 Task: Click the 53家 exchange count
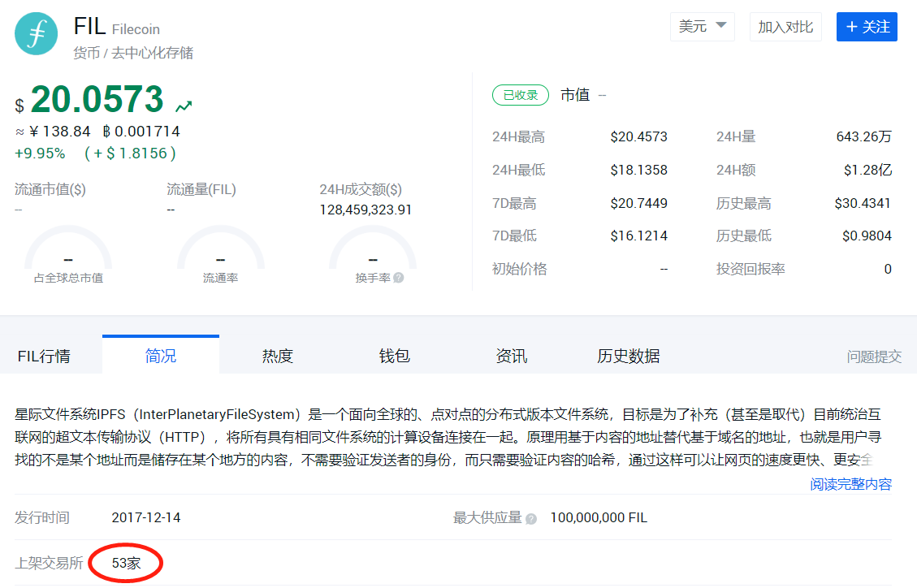(x=127, y=564)
